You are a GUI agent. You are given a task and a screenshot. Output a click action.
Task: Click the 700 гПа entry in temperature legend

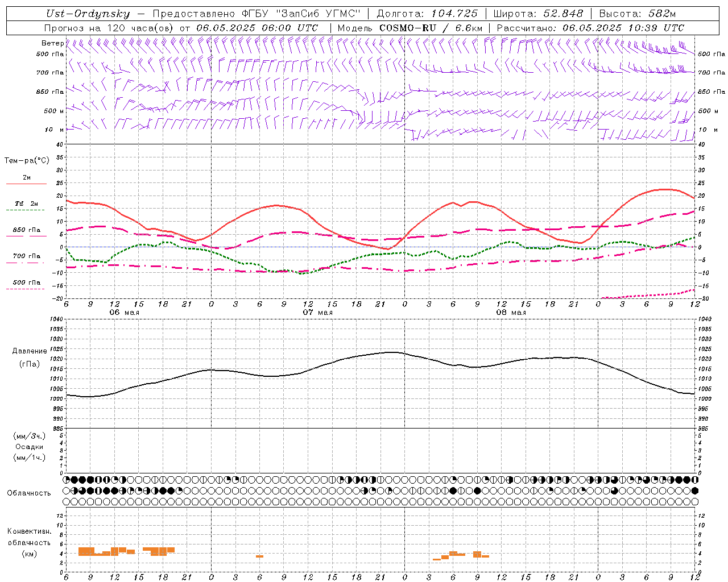click(x=26, y=256)
